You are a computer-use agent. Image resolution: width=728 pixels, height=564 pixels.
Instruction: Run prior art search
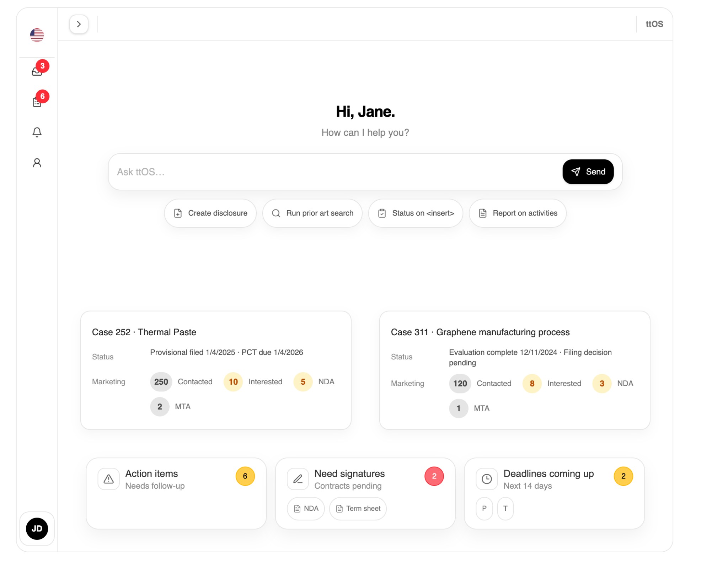(x=312, y=213)
